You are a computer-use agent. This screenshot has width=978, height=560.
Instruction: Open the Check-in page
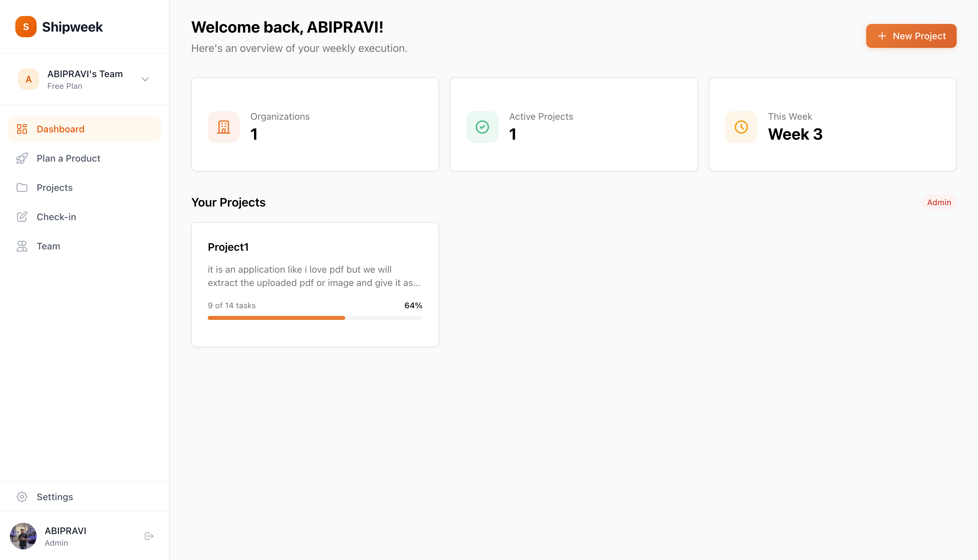pos(56,216)
